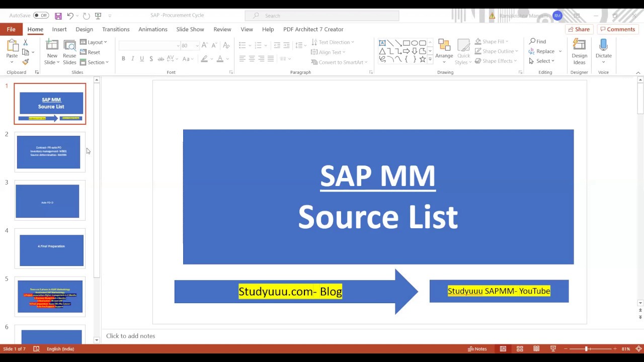Click the Text Highlight Color button
This screenshot has width=644, height=362.
204,59
